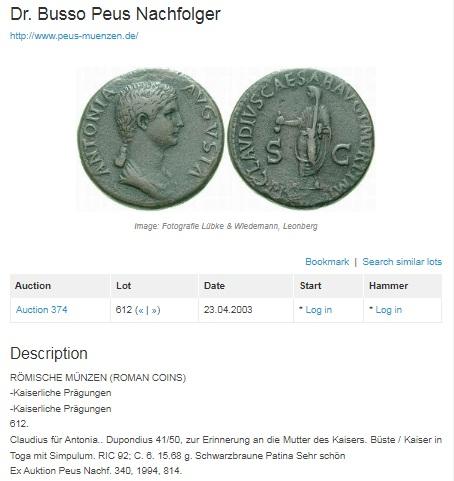Click lot number 612 in table
Viewport: 454px width, 481px height.
pyautogui.click(x=124, y=310)
